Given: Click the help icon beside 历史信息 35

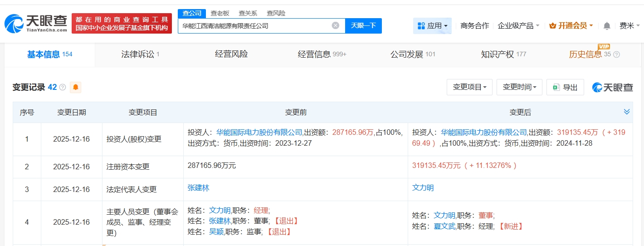Looking at the screenshot, I should click(616, 54).
